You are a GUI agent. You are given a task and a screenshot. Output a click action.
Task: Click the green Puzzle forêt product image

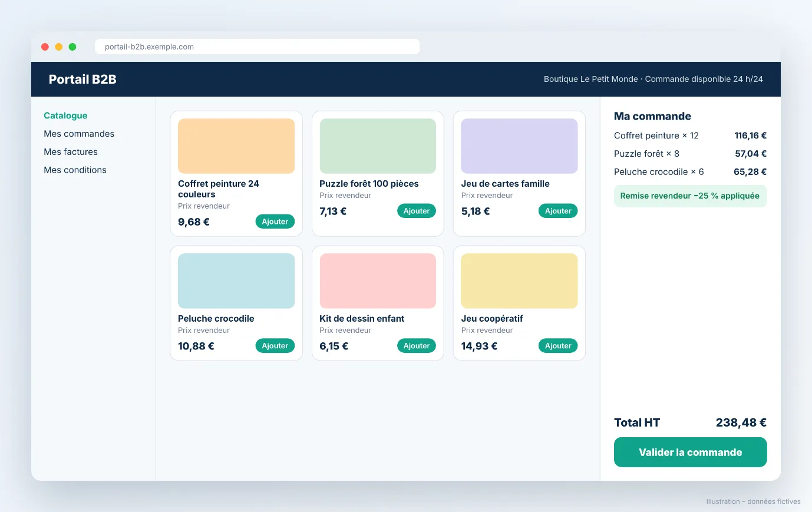tap(378, 146)
